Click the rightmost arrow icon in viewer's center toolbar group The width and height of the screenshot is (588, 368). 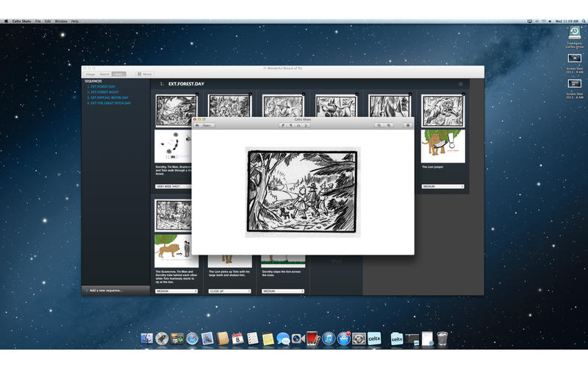click(306, 125)
